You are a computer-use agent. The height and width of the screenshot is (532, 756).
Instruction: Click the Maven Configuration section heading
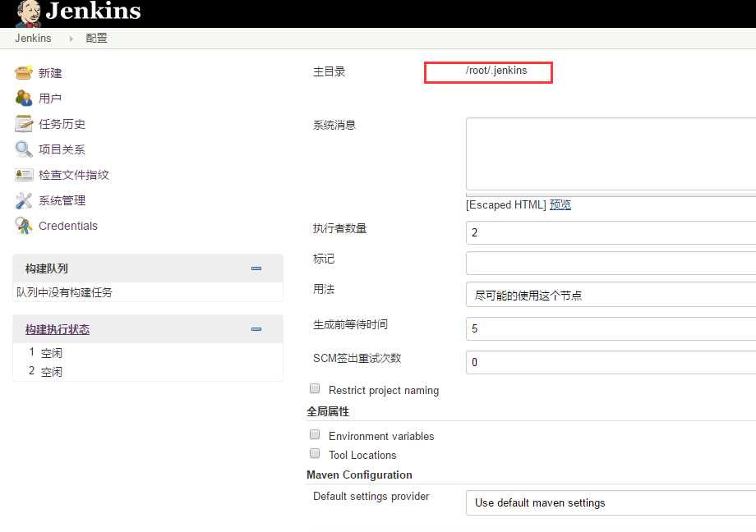click(x=359, y=475)
